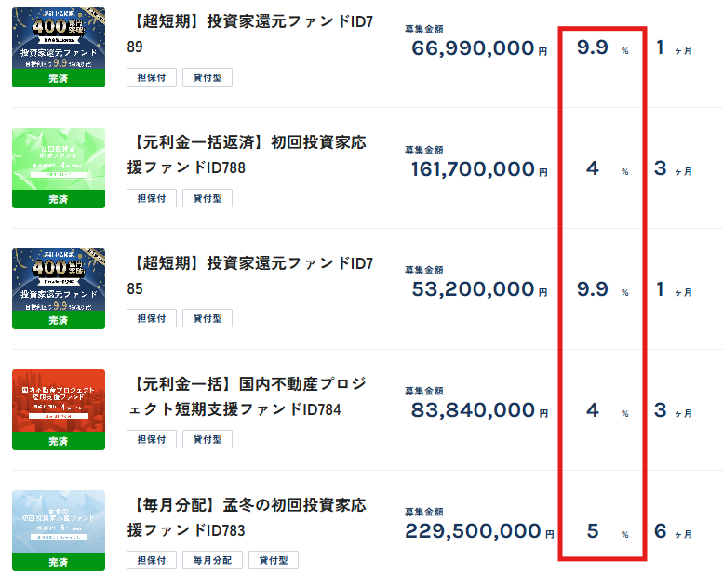Click the 担保付 tag under fund ID789
This screenshot has width=723, height=588.
(151, 77)
